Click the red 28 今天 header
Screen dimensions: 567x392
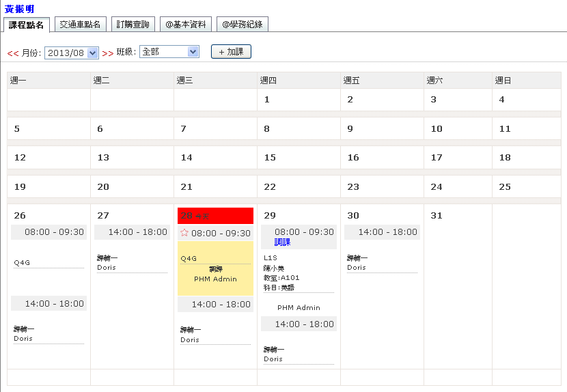pyautogui.click(x=215, y=216)
